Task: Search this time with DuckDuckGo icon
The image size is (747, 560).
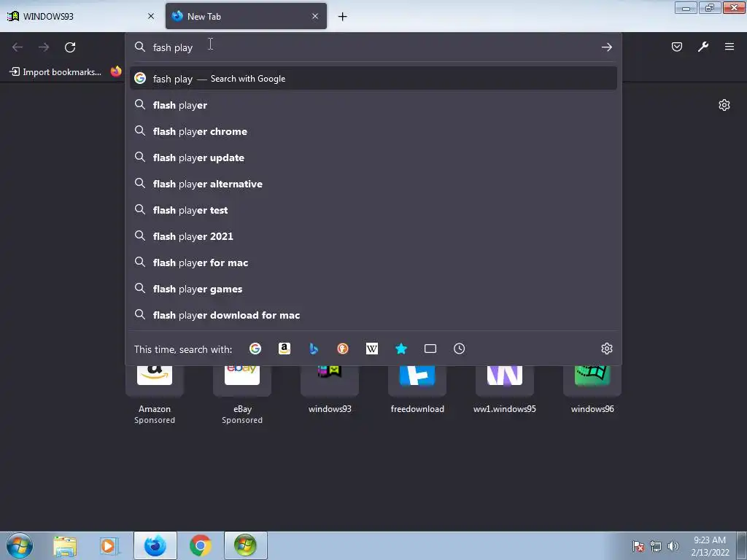Action: [343, 349]
